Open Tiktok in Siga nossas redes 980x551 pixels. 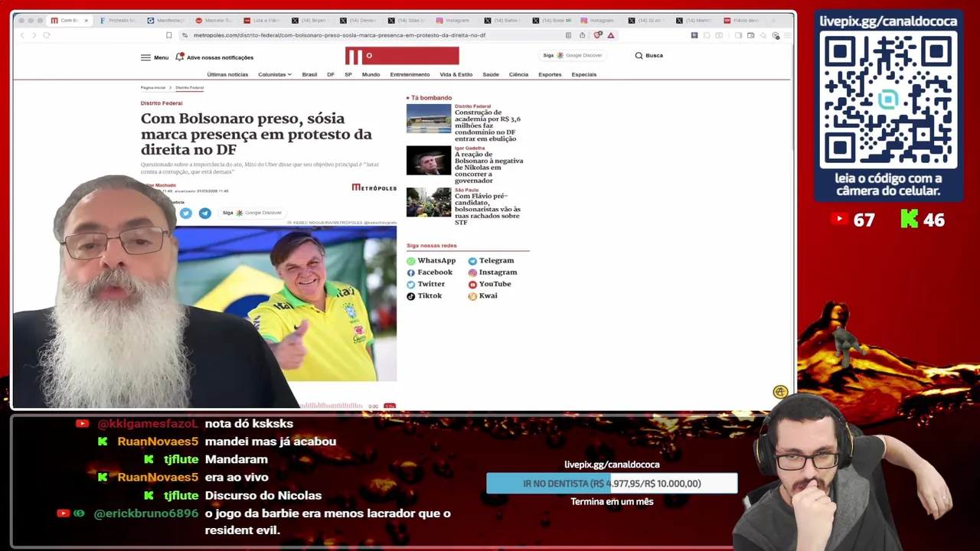click(x=424, y=296)
